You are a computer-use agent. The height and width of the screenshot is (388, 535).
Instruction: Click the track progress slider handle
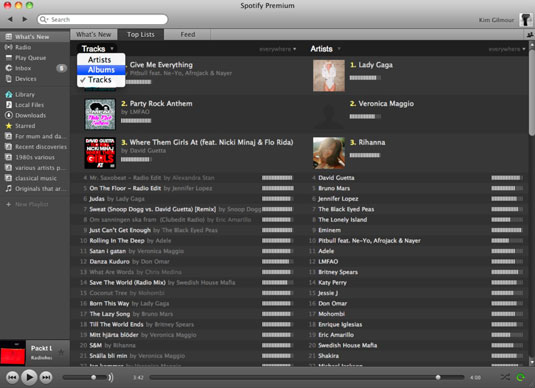click(438, 377)
